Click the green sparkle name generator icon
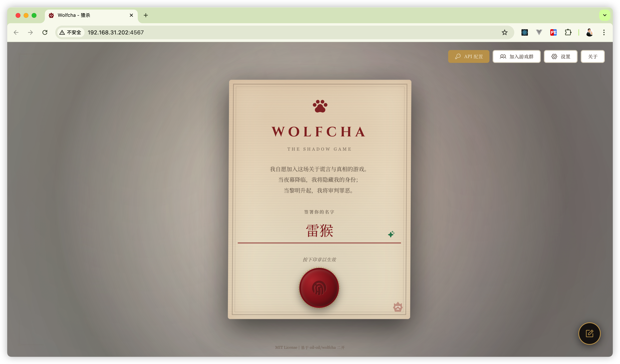The image size is (620, 364). (391, 234)
